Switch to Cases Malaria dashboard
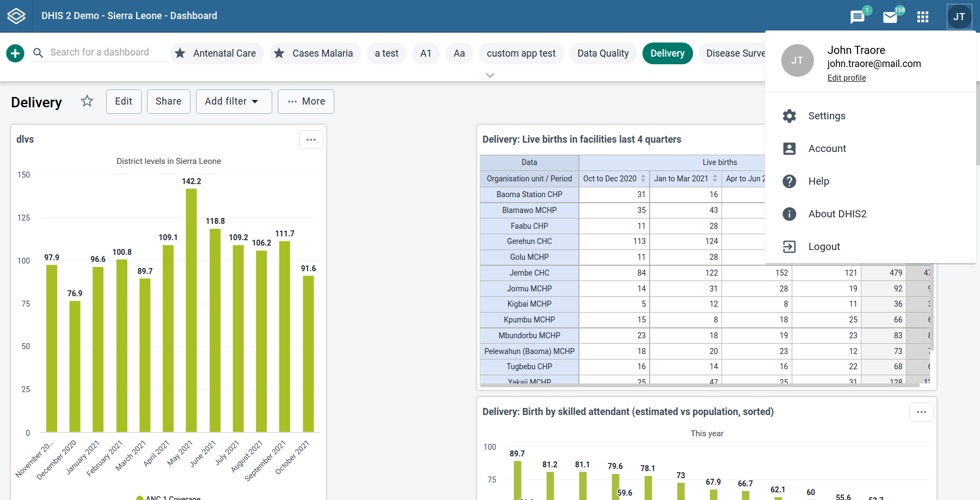This screenshot has width=980, height=500. click(x=315, y=53)
